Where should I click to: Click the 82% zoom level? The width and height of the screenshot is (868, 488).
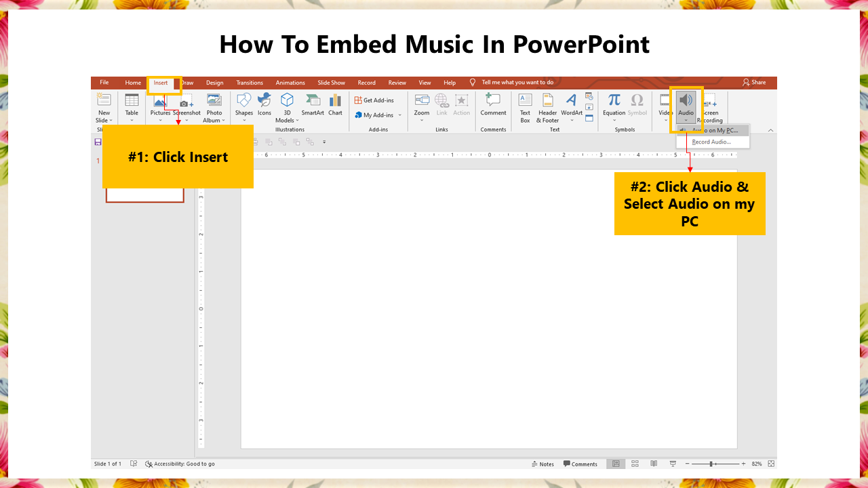(x=757, y=464)
